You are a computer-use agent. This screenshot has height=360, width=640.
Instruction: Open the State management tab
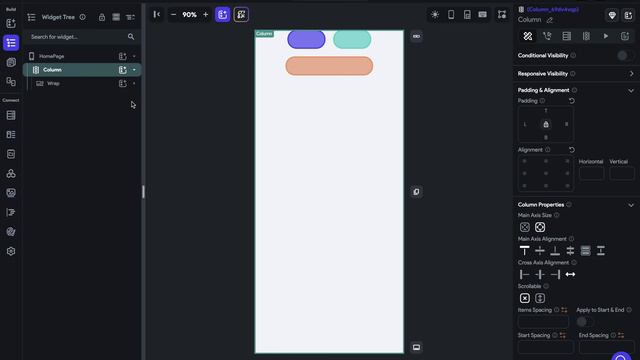click(586, 36)
